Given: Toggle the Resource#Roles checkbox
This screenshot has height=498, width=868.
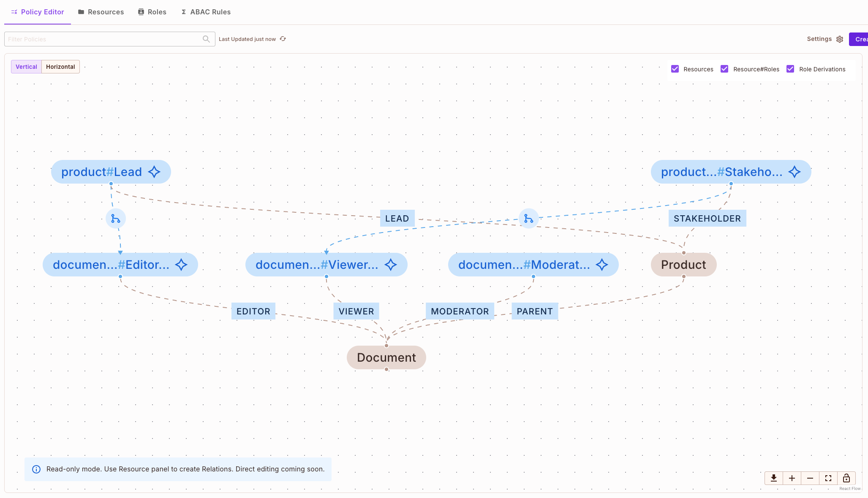Looking at the screenshot, I should (x=724, y=69).
